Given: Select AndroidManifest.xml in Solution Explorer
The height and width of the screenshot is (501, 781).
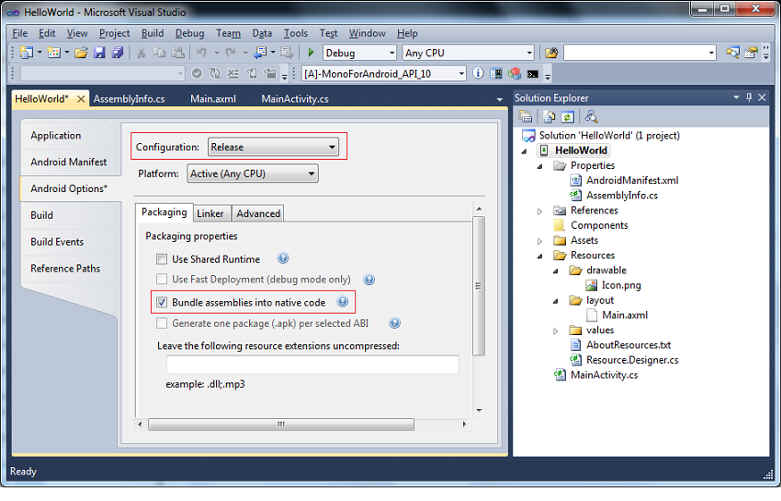Looking at the screenshot, I should (x=632, y=180).
